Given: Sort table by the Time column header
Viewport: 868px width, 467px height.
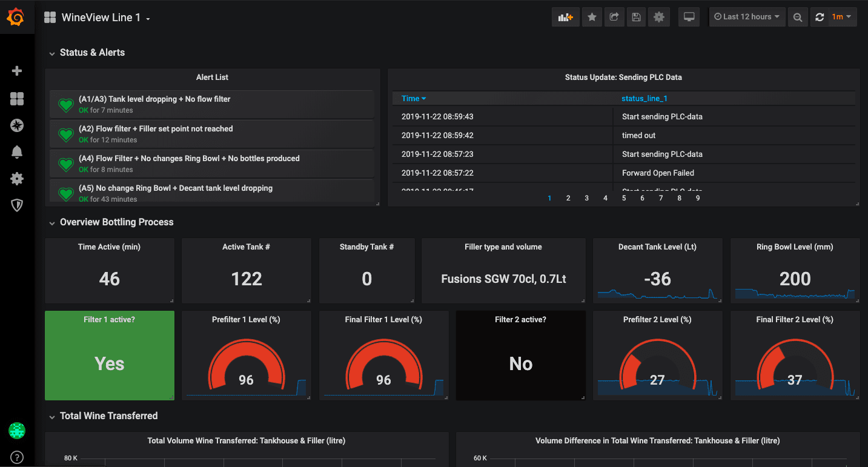Looking at the screenshot, I should coord(414,98).
